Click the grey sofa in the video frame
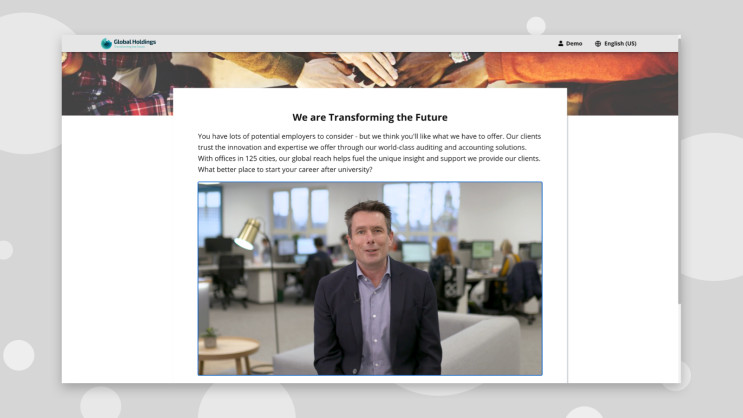 click(x=480, y=345)
